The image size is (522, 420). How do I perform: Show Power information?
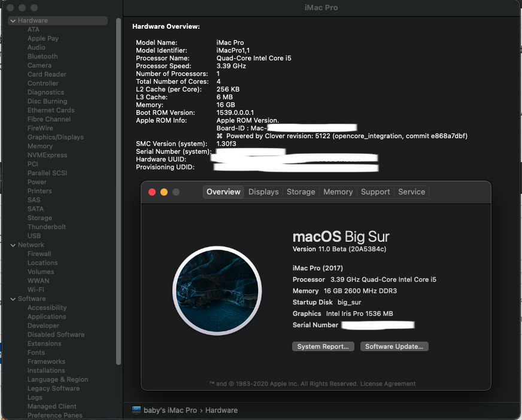tap(37, 182)
